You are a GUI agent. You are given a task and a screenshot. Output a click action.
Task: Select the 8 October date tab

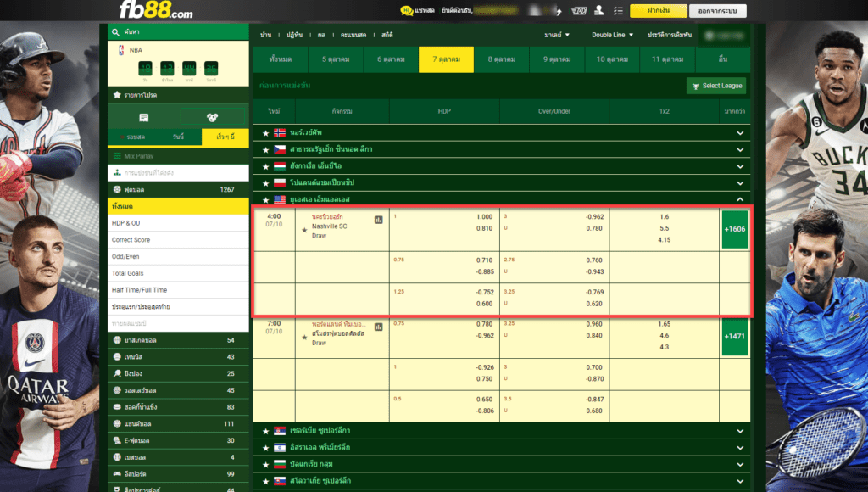(502, 59)
